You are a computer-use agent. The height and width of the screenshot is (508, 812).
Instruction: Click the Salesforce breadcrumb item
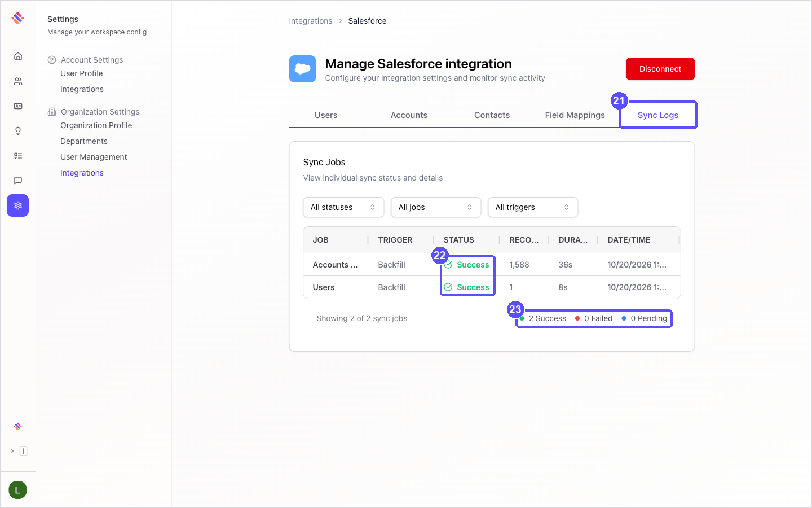367,21
